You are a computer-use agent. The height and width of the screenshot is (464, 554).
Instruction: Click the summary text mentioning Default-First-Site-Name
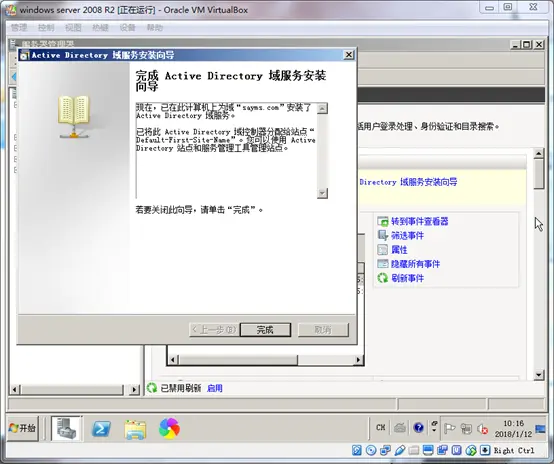226,140
